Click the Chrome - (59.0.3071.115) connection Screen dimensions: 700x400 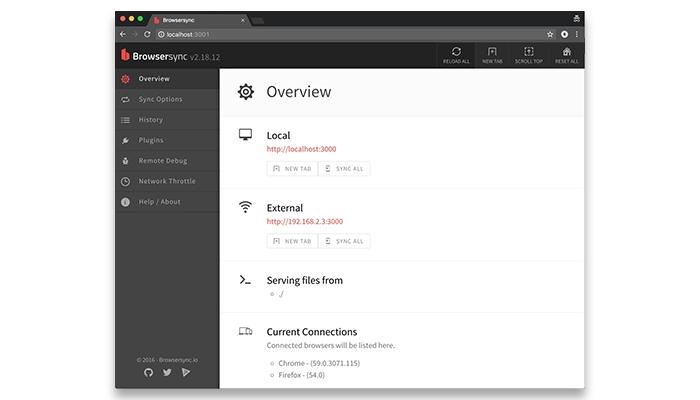pyautogui.click(x=319, y=363)
